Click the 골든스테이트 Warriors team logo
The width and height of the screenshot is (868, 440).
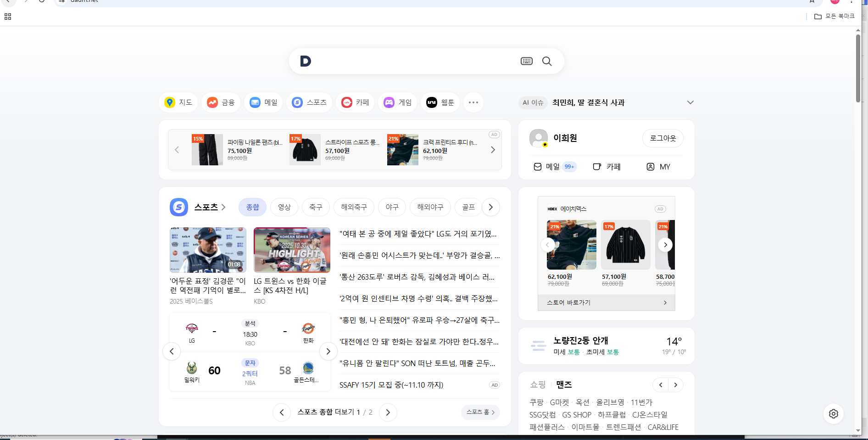tap(308, 368)
